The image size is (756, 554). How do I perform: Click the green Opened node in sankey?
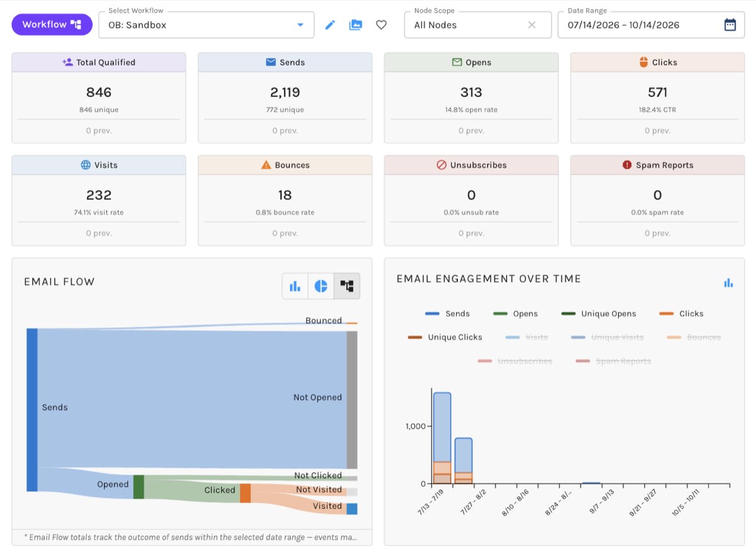pos(139,487)
